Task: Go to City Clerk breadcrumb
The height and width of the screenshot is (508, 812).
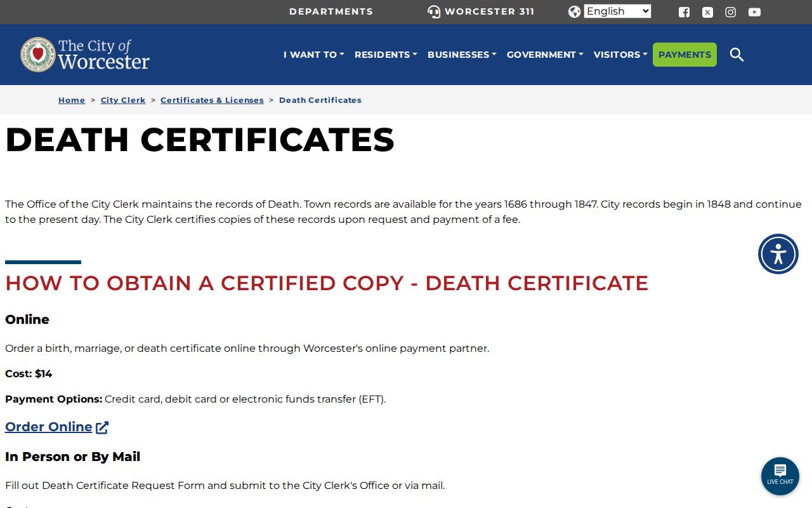Action: 123,100
